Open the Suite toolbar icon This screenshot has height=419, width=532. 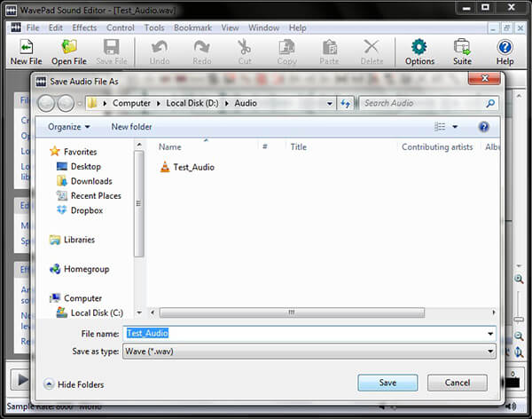[x=462, y=51]
